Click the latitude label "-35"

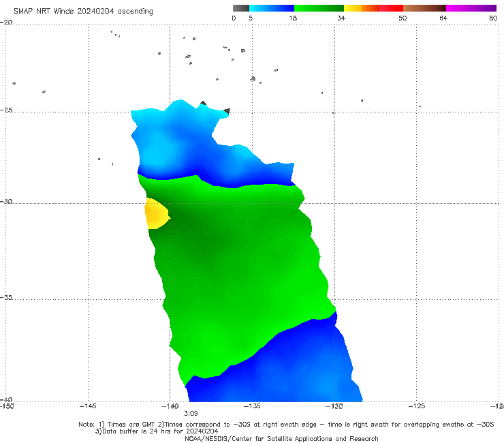pyautogui.click(x=6, y=297)
